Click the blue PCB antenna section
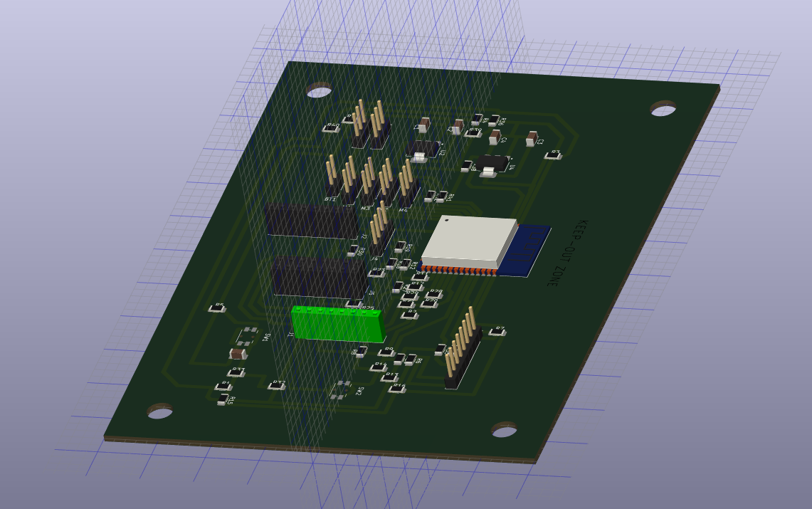The image size is (812, 509). pyautogui.click(x=524, y=250)
